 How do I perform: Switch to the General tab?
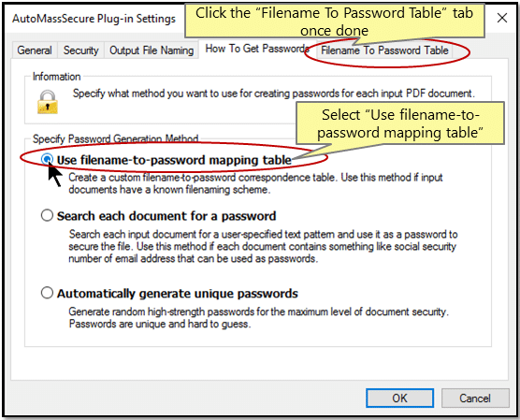pos(35,51)
